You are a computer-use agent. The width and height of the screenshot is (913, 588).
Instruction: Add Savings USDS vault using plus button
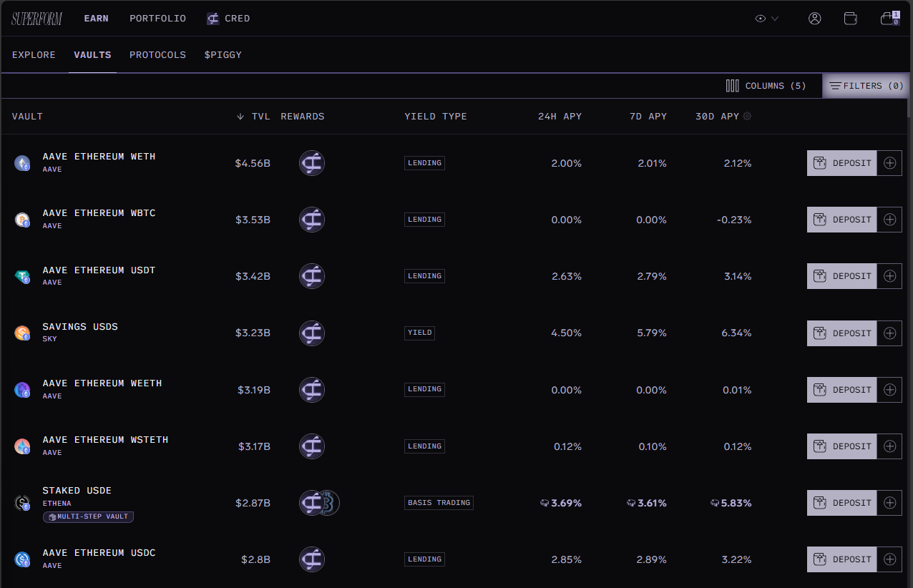pos(889,333)
